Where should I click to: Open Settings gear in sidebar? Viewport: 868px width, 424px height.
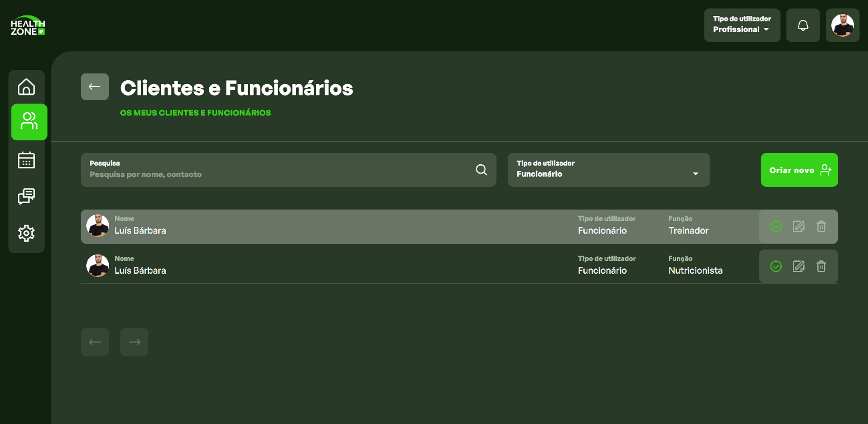click(27, 233)
